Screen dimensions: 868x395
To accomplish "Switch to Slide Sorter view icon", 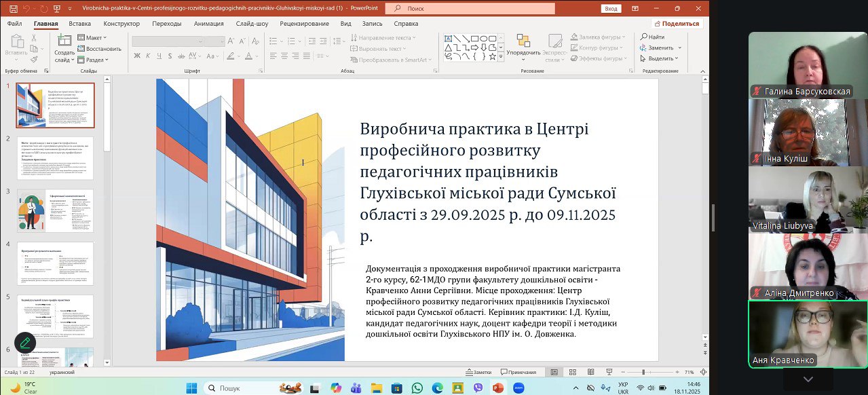I will pyautogui.click(x=573, y=372).
